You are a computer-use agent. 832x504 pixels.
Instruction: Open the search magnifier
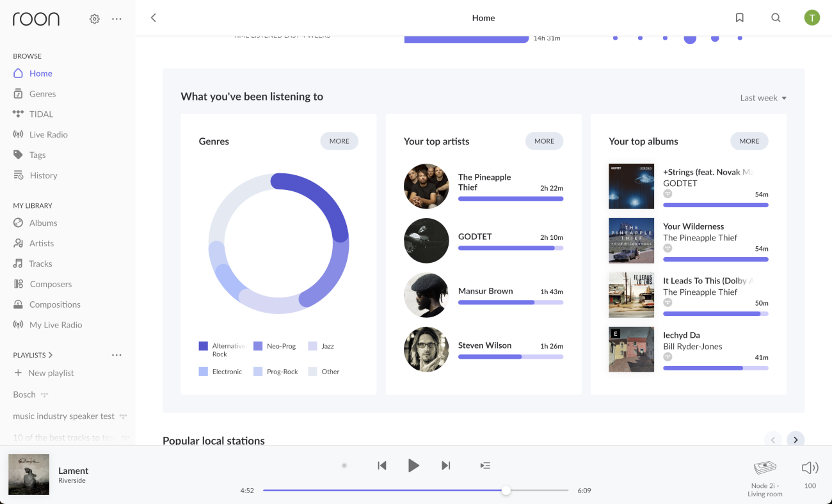776,18
